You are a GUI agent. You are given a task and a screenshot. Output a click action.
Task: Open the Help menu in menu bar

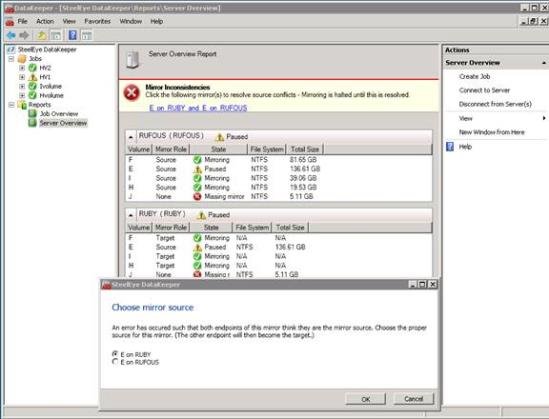pos(157,21)
